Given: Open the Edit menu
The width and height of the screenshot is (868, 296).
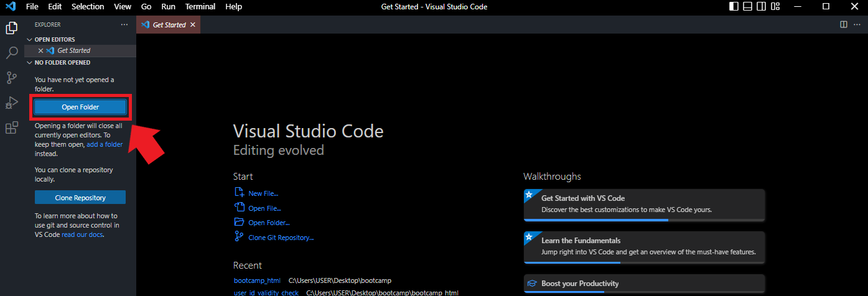Looking at the screenshot, I should 55,7.
